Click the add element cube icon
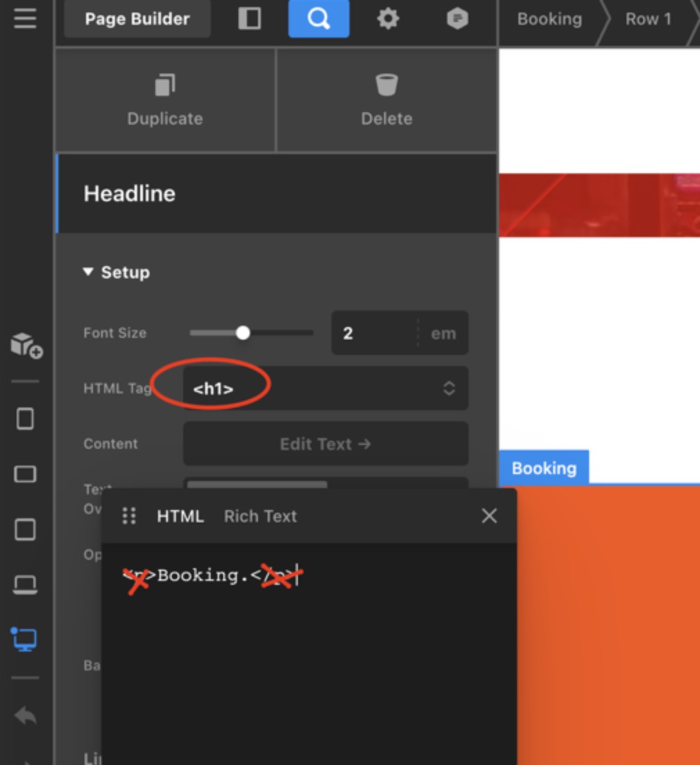This screenshot has width=700, height=765. pos(26,345)
